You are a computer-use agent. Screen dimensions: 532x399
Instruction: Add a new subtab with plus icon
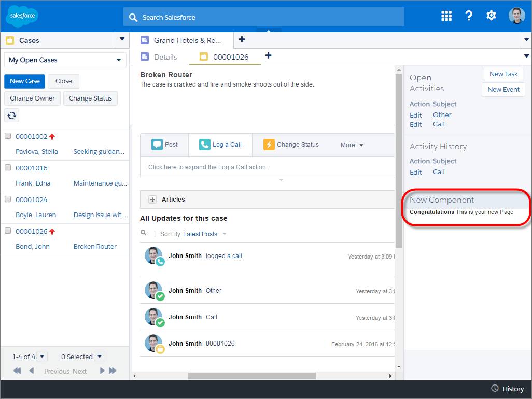coord(268,55)
